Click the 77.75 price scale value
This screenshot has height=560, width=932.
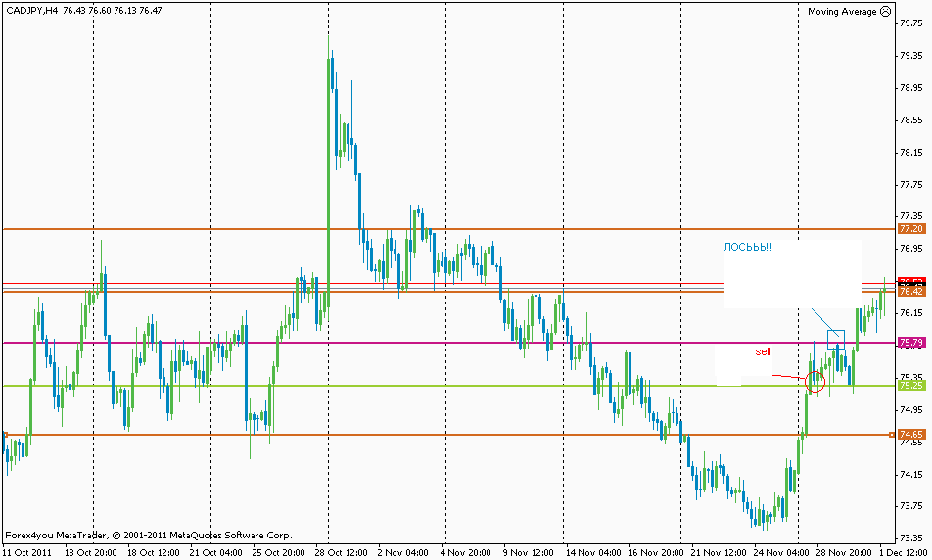911,185
